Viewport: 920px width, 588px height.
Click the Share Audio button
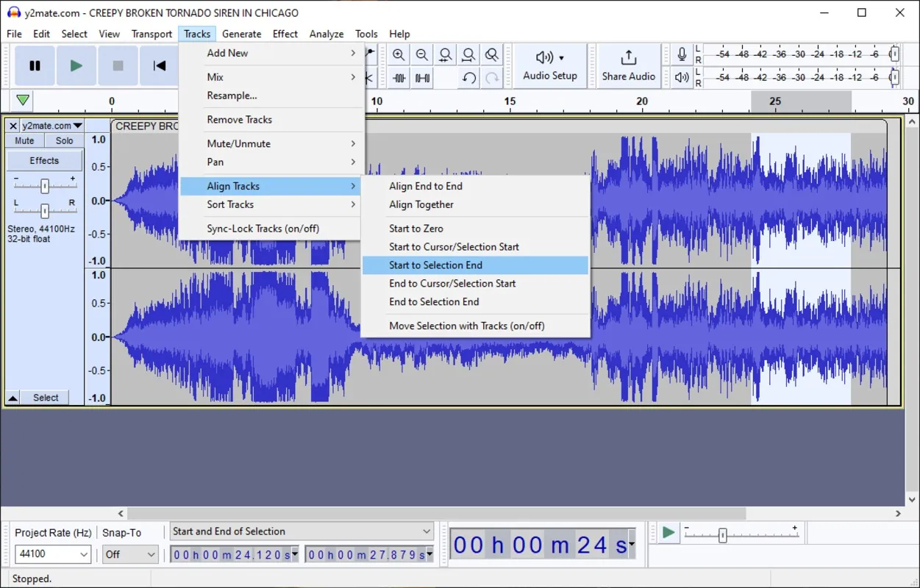628,66
